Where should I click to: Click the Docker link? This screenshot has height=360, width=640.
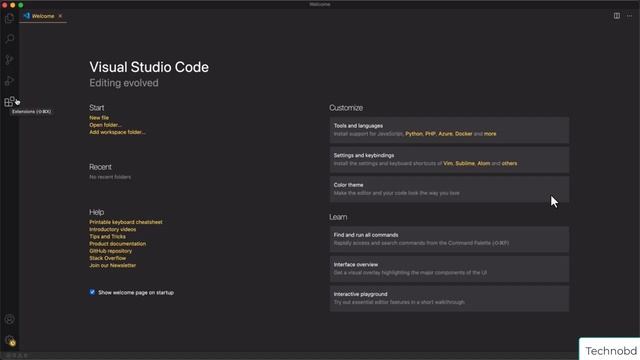click(463, 134)
